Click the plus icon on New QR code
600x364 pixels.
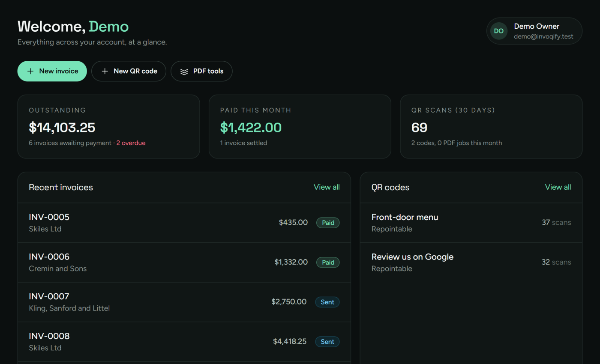(105, 71)
